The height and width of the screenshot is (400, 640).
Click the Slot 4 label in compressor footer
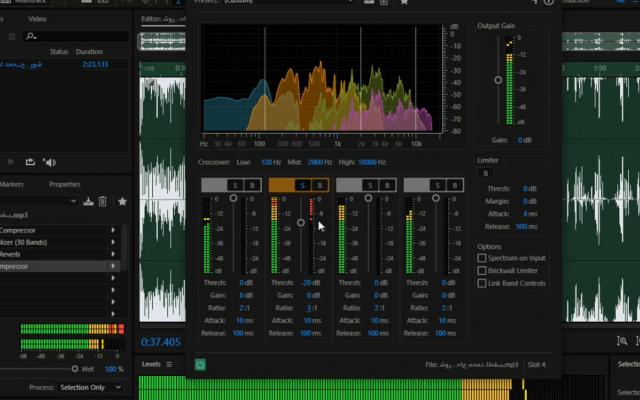(536, 364)
